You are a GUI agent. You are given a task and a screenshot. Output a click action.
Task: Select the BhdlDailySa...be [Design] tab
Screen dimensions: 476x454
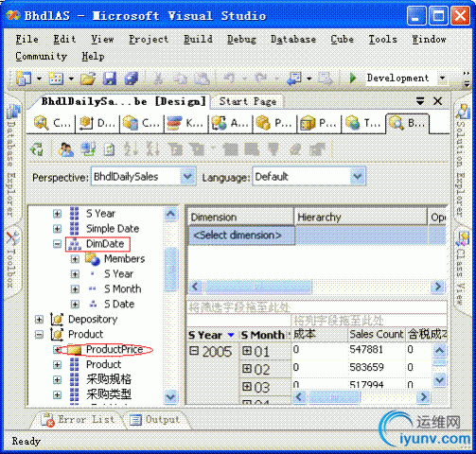(124, 101)
